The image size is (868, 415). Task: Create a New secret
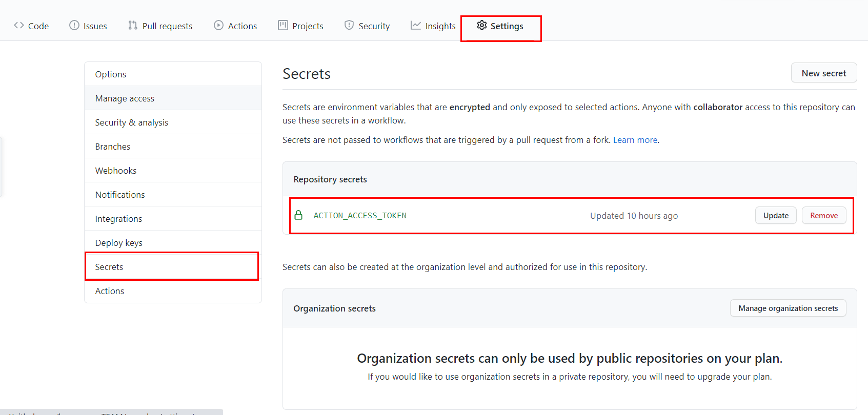click(x=823, y=73)
